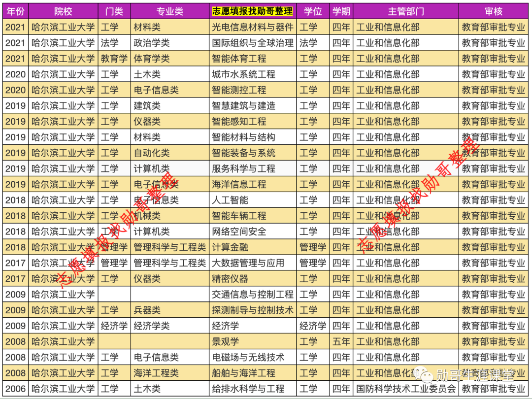
Task: Select the 海洋信息工程 cell
Action: 252,184
